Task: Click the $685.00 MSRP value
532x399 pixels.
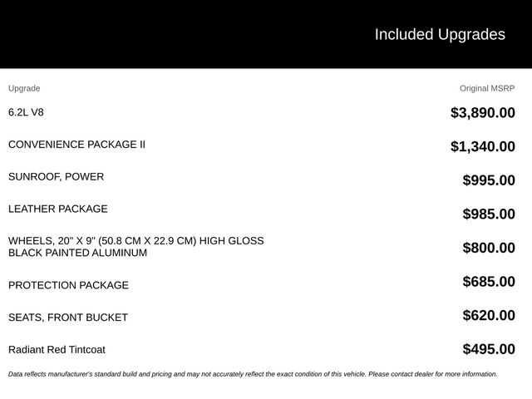Action: coord(489,282)
